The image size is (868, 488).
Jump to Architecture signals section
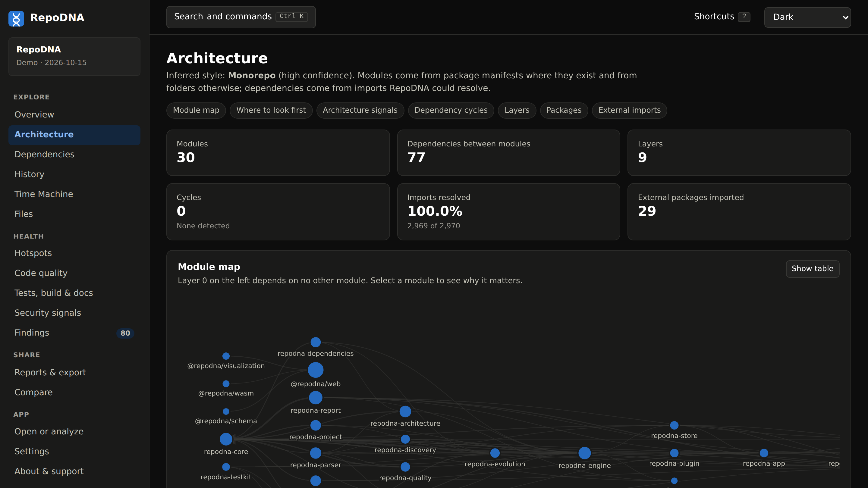(360, 111)
